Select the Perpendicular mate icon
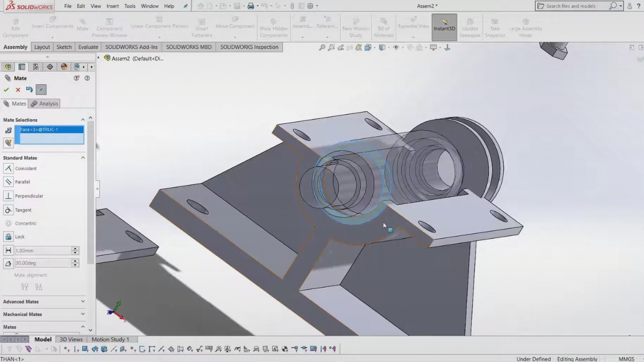The width and height of the screenshot is (644, 362). click(x=8, y=196)
